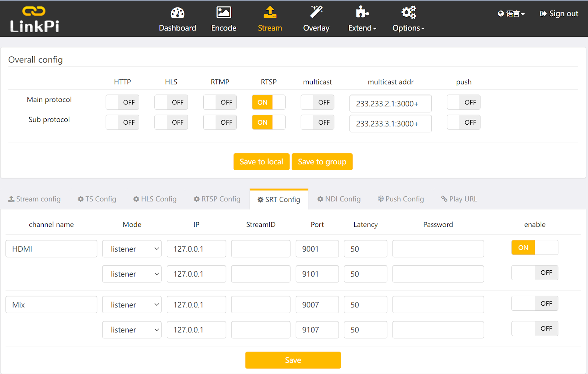Go to Encode via image icon
The height and width of the screenshot is (374, 588).
[223, 13]
